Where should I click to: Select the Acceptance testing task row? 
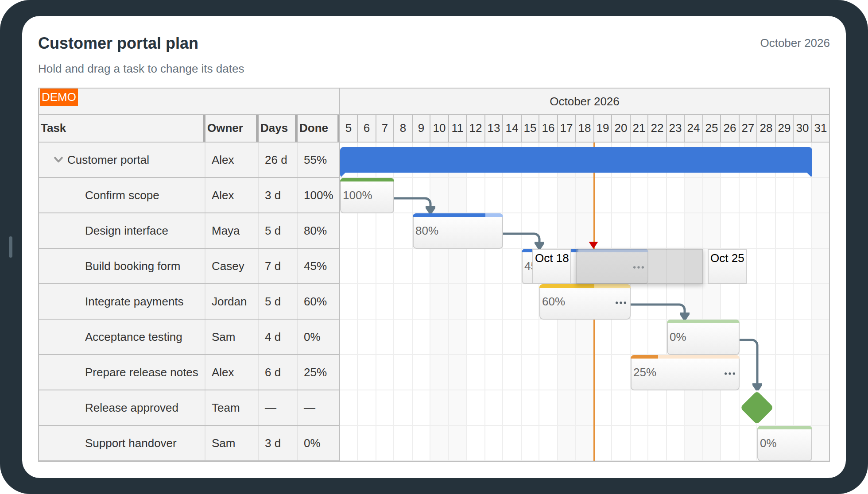coord(189,337)
